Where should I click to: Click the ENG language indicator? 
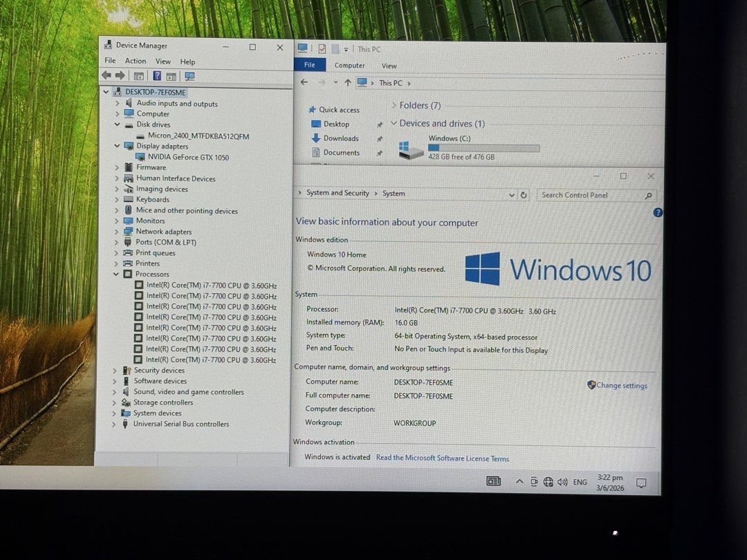coord(580,483)
